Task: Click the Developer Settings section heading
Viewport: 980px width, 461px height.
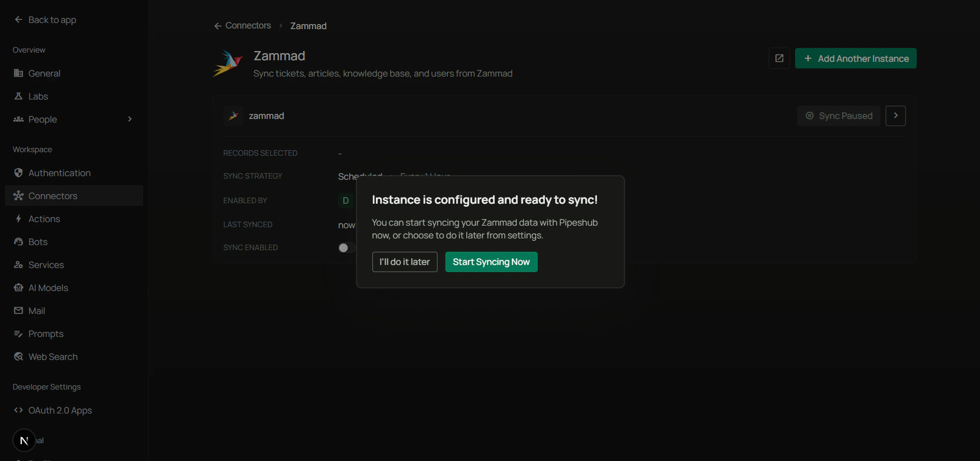Action: click(x=47, y=387)
